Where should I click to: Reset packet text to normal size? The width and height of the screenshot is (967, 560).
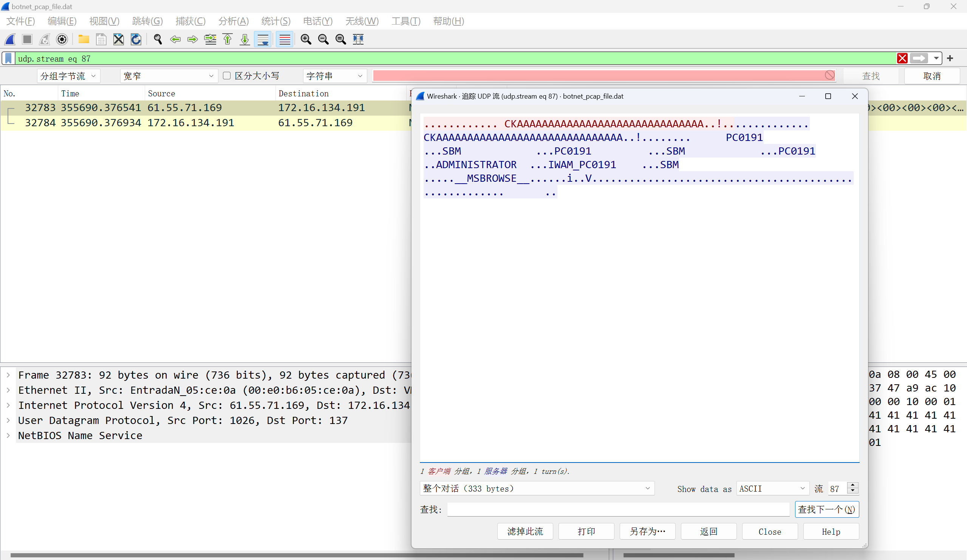click(x=341, y=39)
